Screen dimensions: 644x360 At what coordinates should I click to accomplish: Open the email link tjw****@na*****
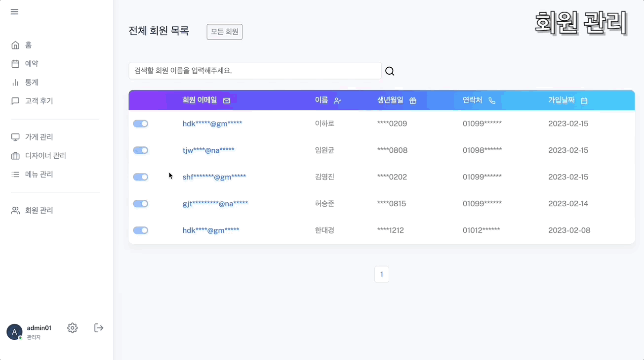coord(208,150)
